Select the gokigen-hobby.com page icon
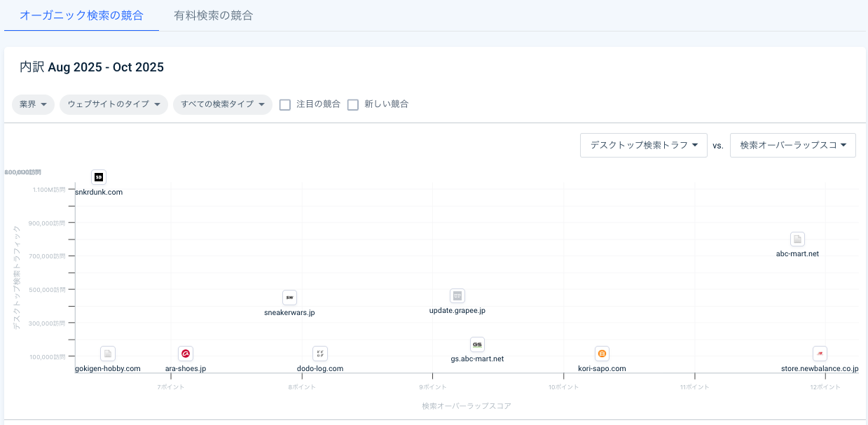The width and height of the screenshot is (868, 425). (107, 354)
